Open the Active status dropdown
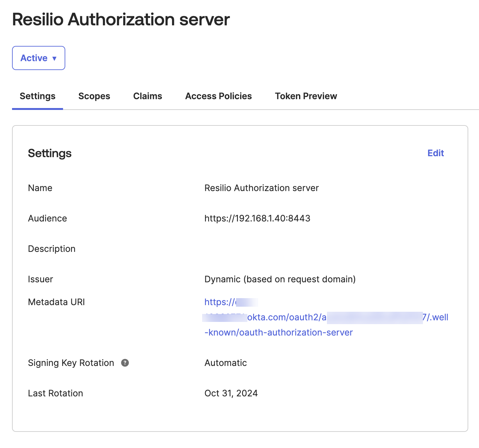479x448 pixels. point(38,58)
